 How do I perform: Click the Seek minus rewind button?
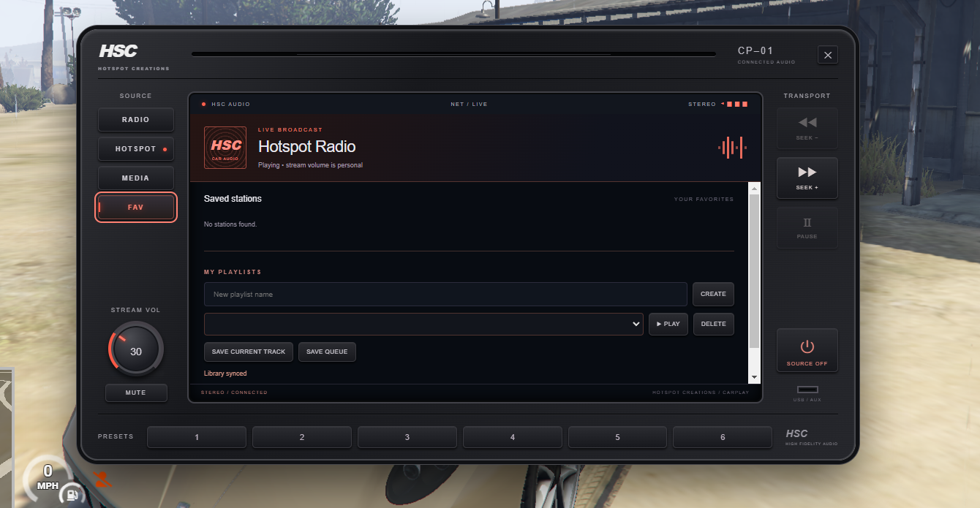[x=807, y=128]
